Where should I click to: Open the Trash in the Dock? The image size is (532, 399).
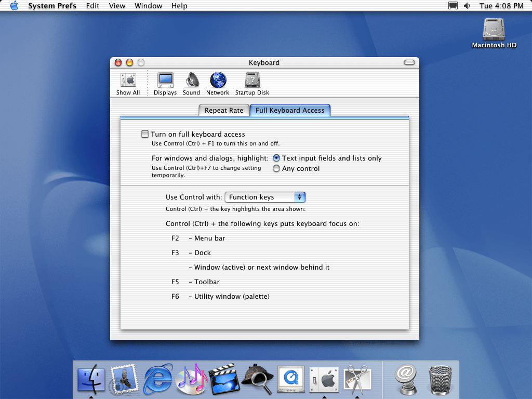pos(440,380)
